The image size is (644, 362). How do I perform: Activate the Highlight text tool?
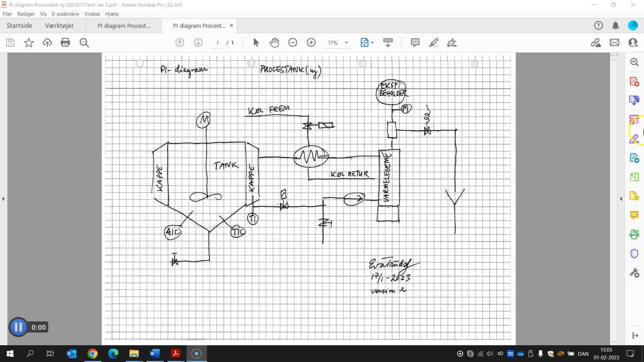(434, 42)
